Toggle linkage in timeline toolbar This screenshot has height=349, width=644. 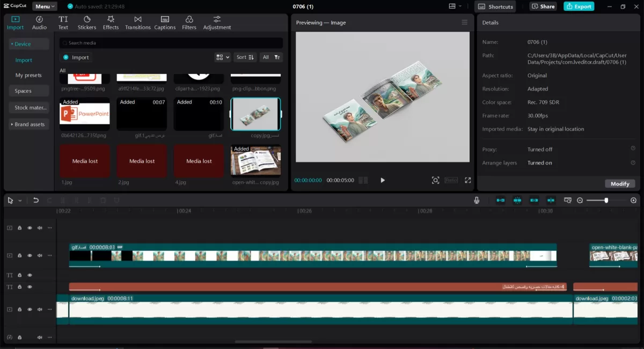[x=534, y=200]
